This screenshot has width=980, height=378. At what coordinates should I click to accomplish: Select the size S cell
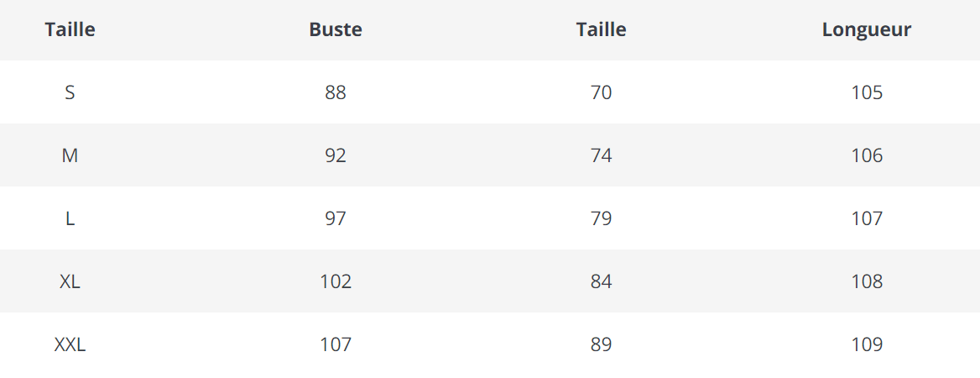[70, 92]
